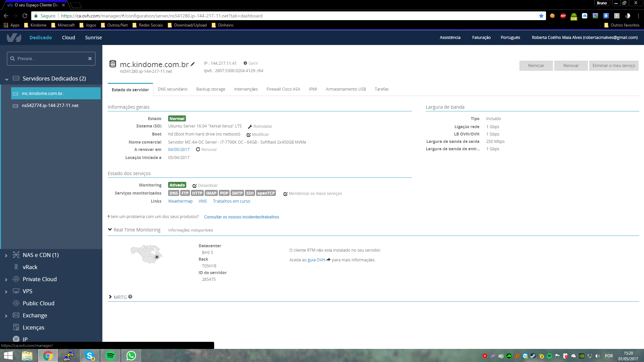Expand the Private Cloud section
This screenshot has height=362, width=644.
point(6,279)
